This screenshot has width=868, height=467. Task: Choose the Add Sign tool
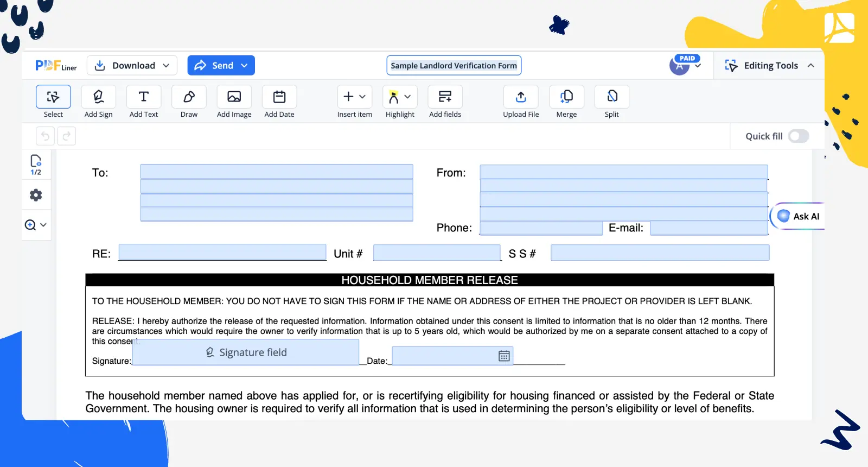[98, 97]
